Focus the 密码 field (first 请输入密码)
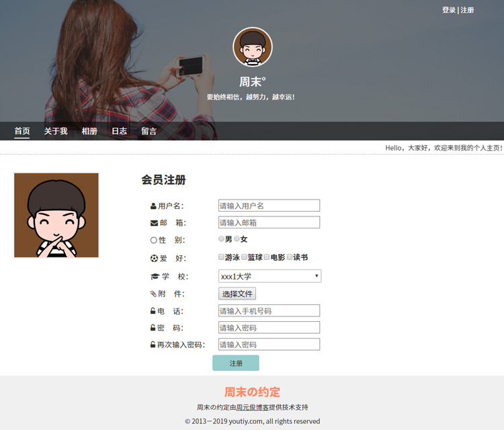Viewport: 504px width, 430px height. click(x=269, y=327)
